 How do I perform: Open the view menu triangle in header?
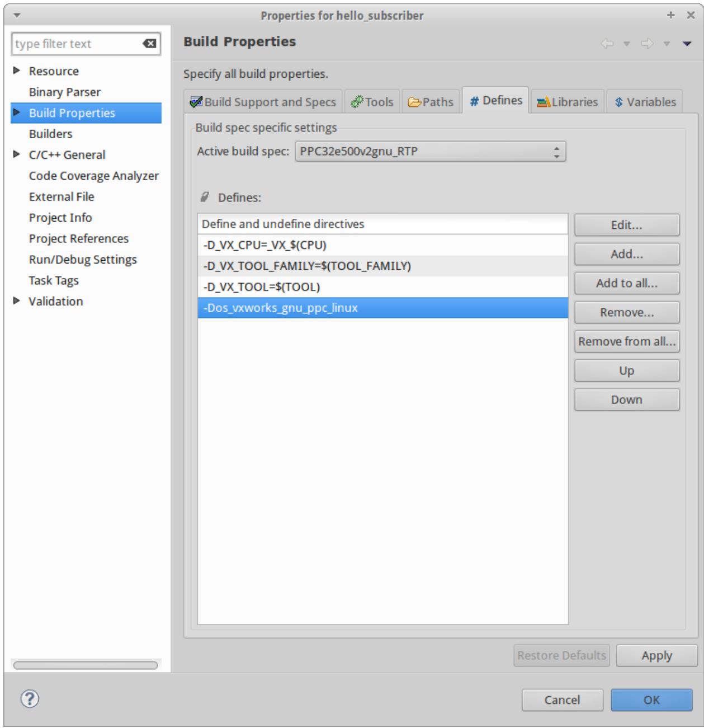[687, 44]
